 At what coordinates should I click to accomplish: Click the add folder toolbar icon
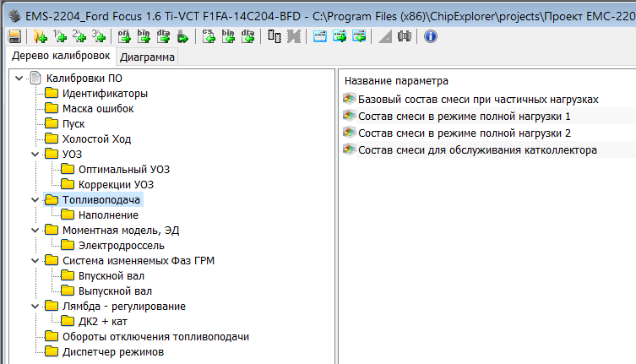pos(40,36)
